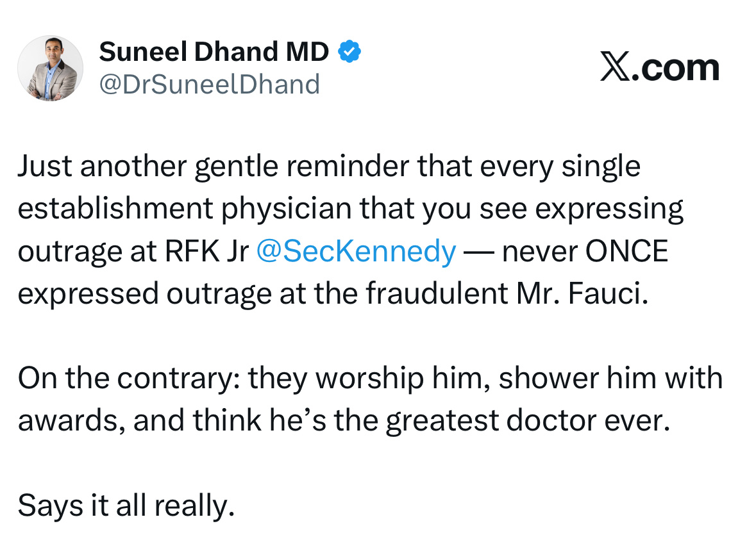The width and height of the screenshot is (756, 542).
Task: Click the line "Says it all really."
Action: click(x=126, y=506)
